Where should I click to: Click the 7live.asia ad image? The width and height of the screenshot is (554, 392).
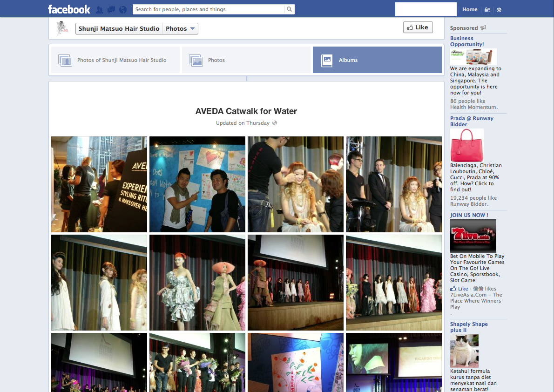(x=473, y=236)
